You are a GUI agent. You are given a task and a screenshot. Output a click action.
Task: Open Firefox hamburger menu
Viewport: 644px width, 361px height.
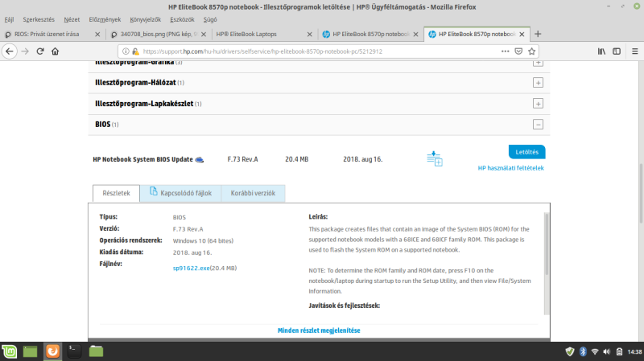click(x=635, y=51)
